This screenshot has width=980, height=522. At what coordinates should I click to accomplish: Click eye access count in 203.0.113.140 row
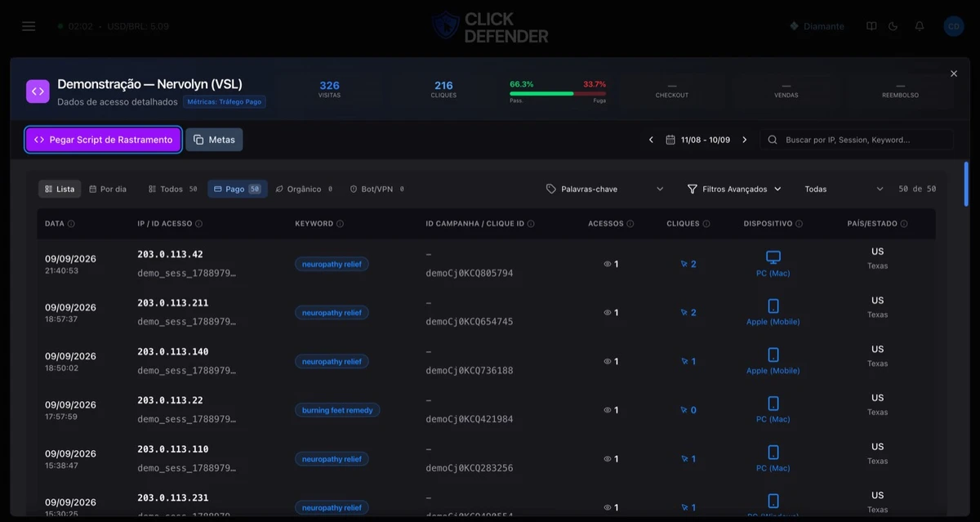pos(611,361)
